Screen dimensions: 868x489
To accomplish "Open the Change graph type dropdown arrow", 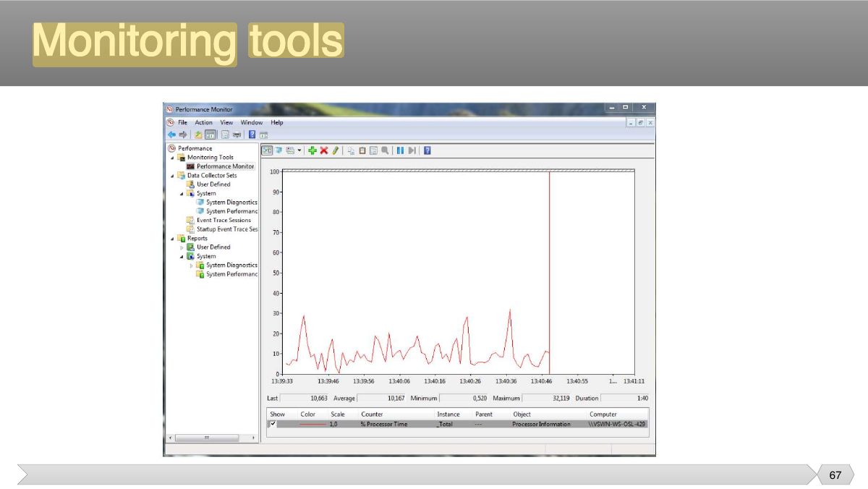I will pos(299,150).
